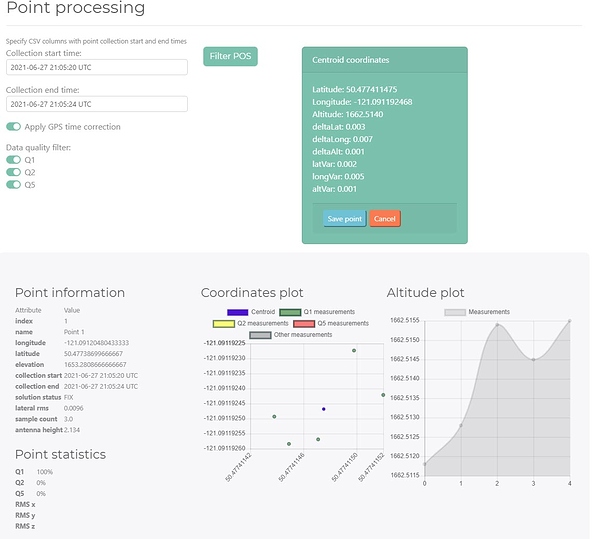Click the blue centroid point in coordinates plot

click(x=324, y=409)
